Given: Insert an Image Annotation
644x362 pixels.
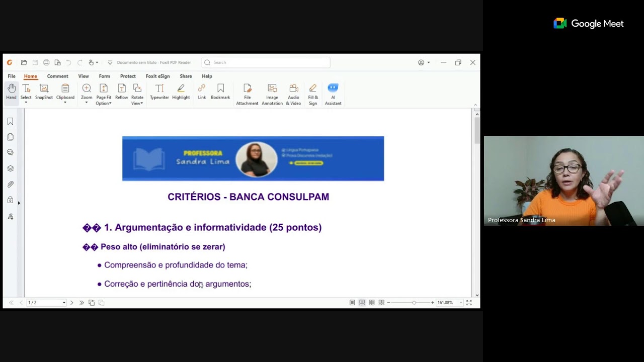Looking at the screenshot, I should [x=272, y=95].
